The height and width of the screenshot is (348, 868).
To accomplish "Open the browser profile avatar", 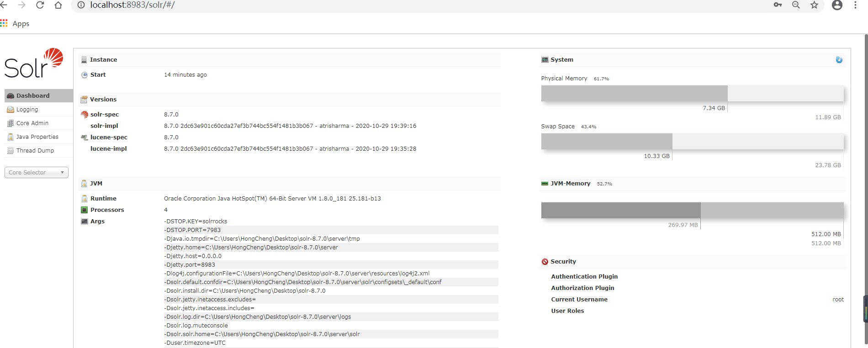I will click(x=837, y=5).
